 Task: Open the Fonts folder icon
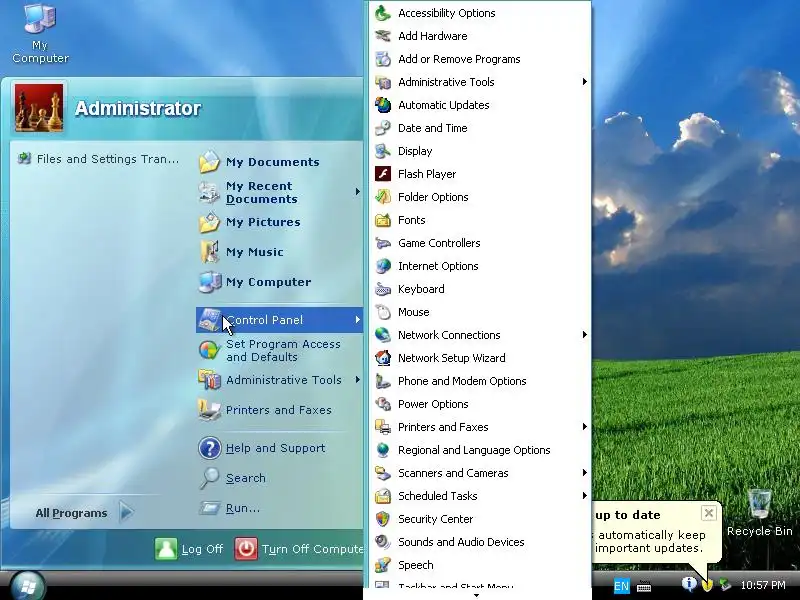point(383,220)
